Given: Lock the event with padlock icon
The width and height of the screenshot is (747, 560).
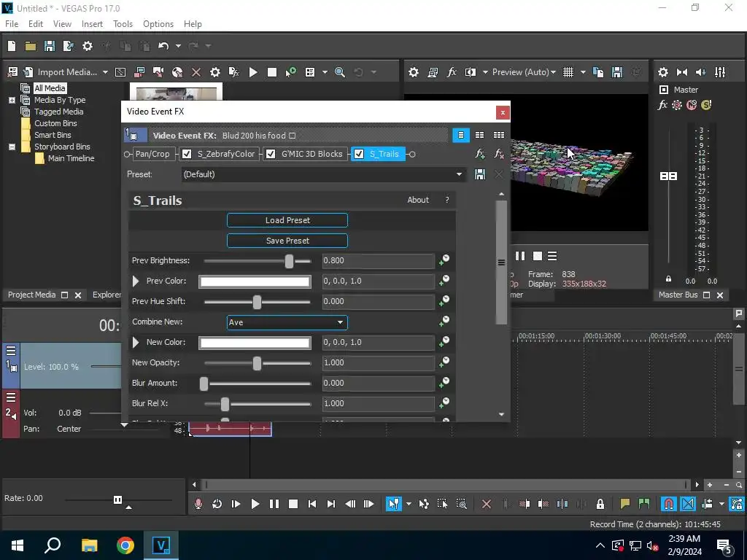Looking at the screenshot, I should [600, 504].
